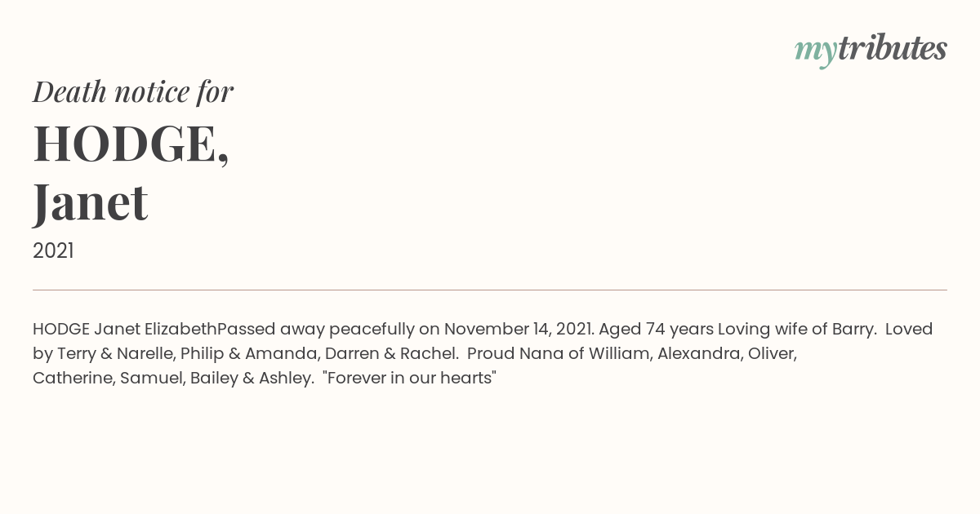The width and height of the screenshot is (980, 514).
Task: Select the quote "Forever in our hearts"
Action: pos(410,379)
